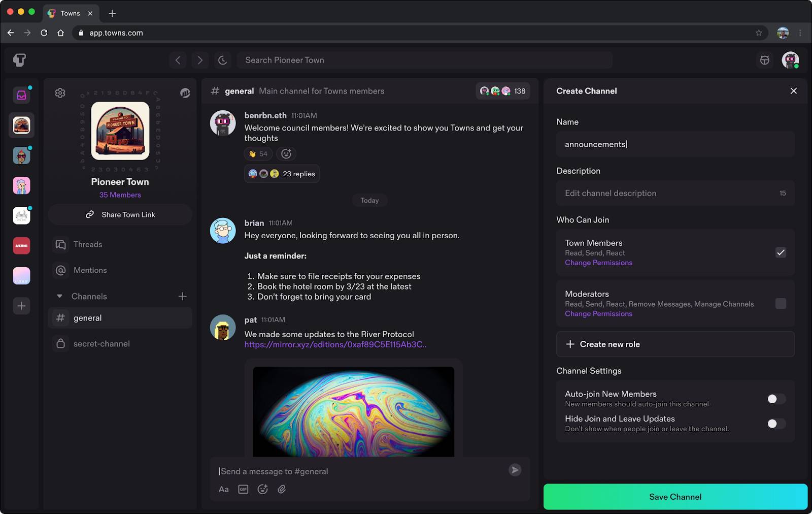Viewport: 812px width, 514px height.
Task: Open the user profile avatar in top bar
Action: [790, 60]
